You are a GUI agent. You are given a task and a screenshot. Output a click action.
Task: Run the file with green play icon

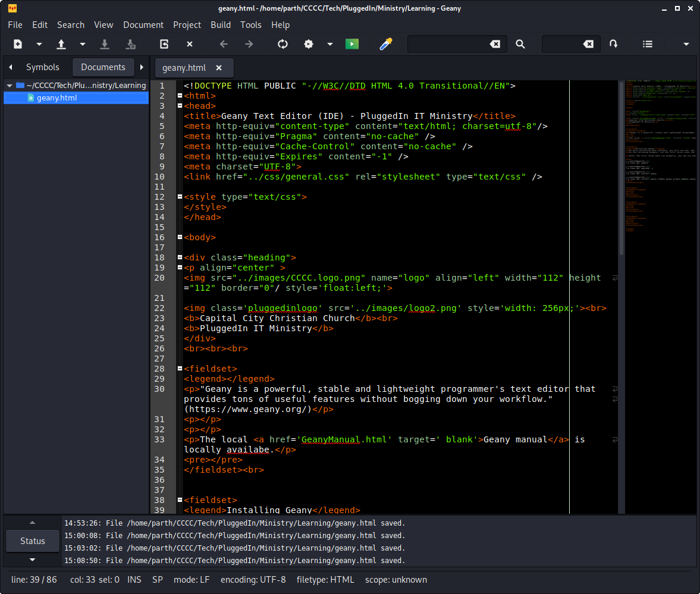[352, 44]
